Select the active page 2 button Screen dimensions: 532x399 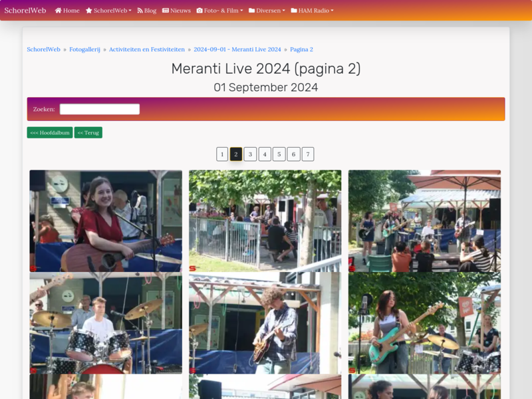[x=236, y=154]
